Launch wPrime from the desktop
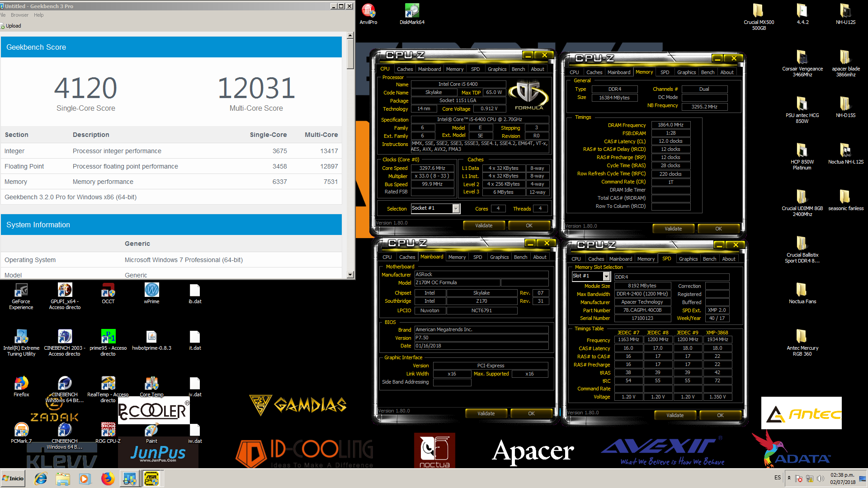Image resolution: width=868 pixels, height=488 pixels. pyautogui.click(x=151, y=293)
